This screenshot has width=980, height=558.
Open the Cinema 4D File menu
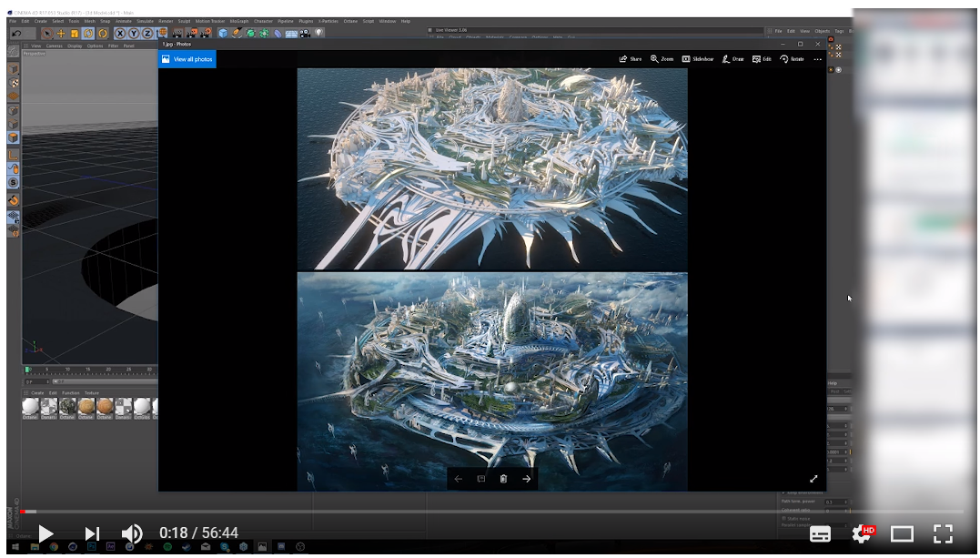pos(13,21)
